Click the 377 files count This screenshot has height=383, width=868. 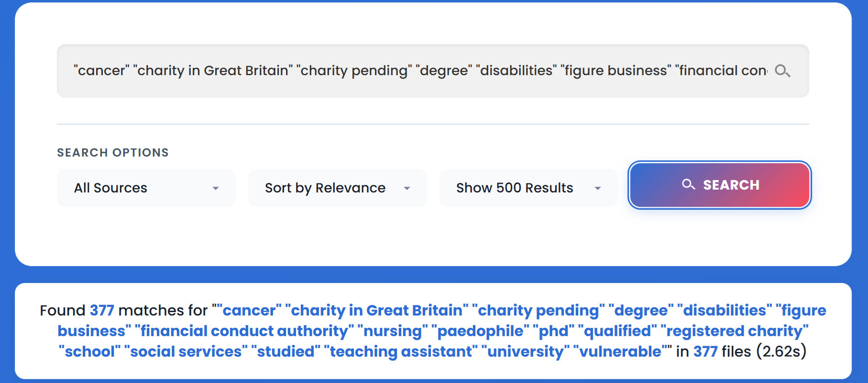coord(705,351)
